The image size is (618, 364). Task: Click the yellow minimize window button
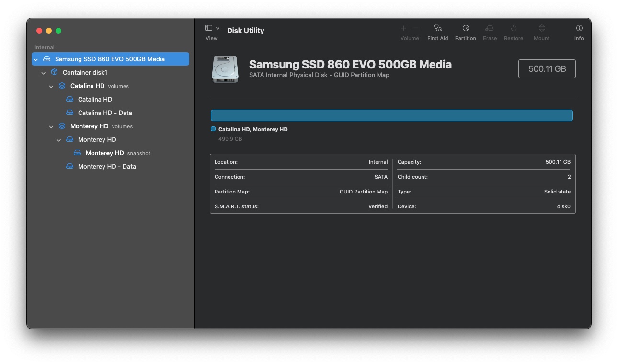click(x=49, y=31)
